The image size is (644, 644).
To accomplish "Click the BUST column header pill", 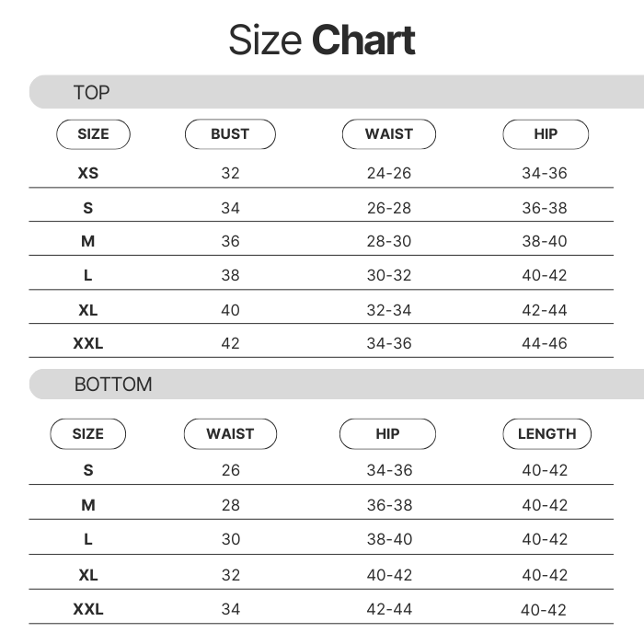I will (230, 134).
